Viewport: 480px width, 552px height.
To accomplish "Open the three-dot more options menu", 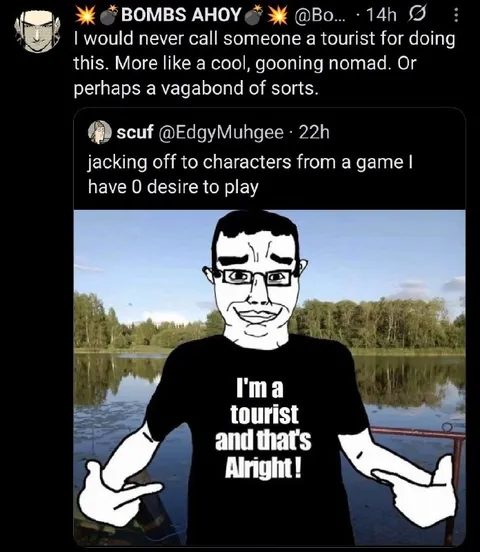I will tap(456, 16).
